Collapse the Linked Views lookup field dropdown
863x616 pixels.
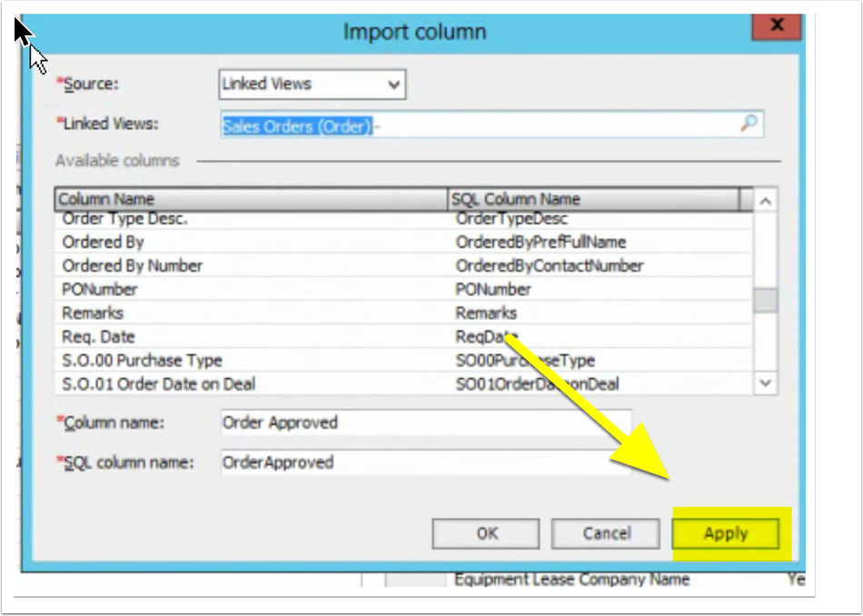pyautogui.click(x=394, y=84)
